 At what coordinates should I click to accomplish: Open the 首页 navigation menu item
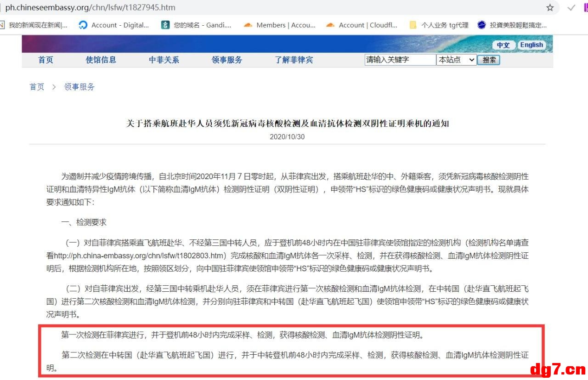pos(45,60)
